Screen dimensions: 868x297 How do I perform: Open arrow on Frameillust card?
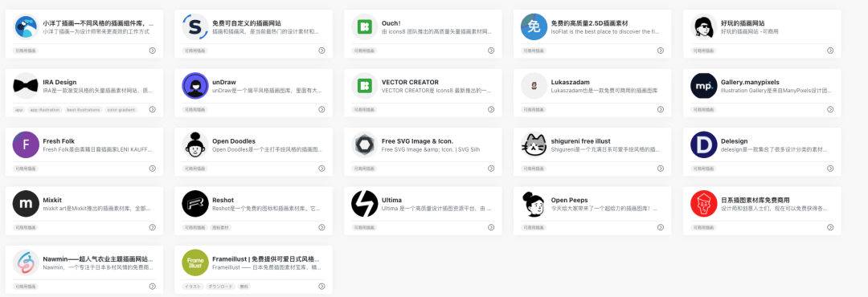[321, 287]
